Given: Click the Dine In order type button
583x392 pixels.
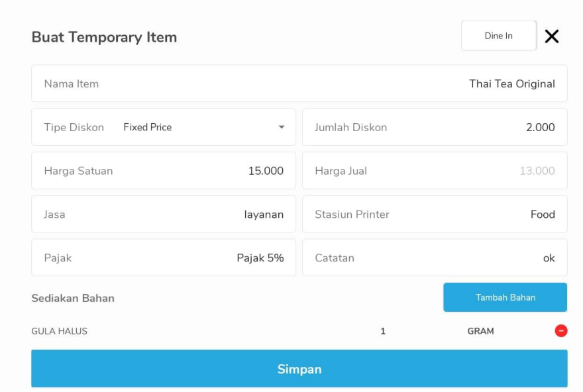Looking at the screenshot, I should click(499, 36).
